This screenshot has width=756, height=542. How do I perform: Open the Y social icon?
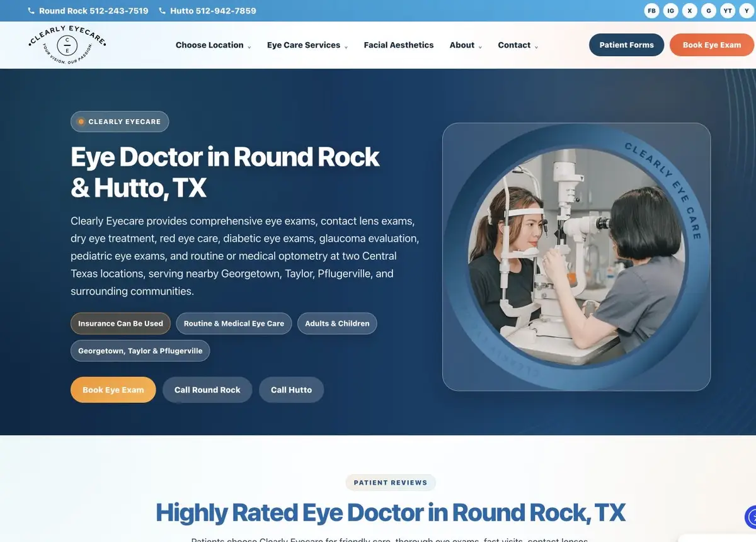(x=747, y=11)
